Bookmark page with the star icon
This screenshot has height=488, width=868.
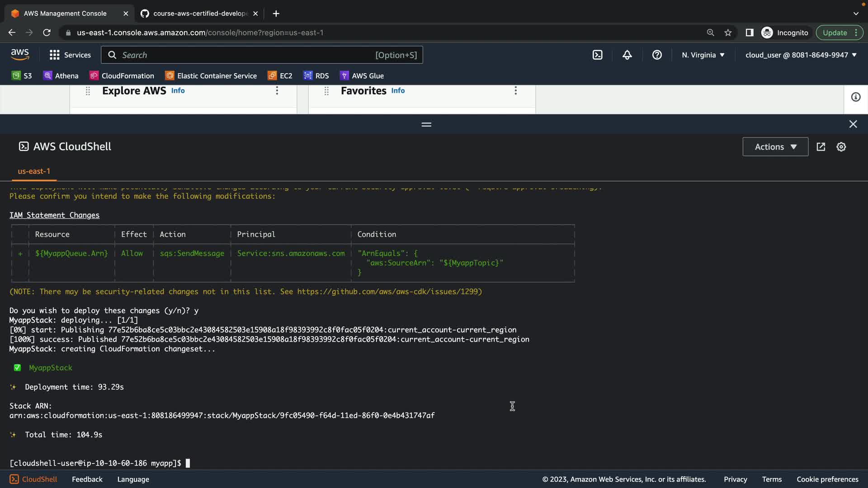(x=728, y=33)
